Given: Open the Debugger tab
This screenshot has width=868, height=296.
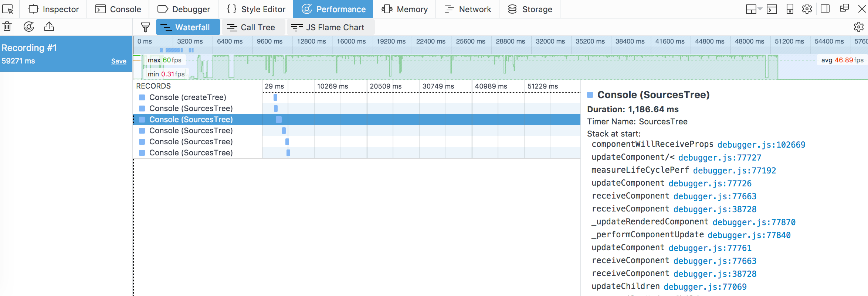Looking at the screenshot, I should (x=183, y=9).
